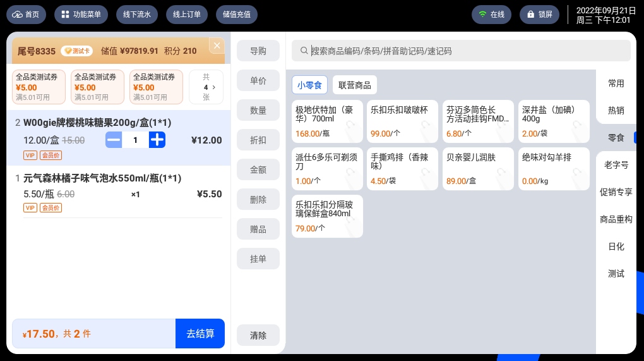644x361 pixels.
Task: Focus the product search input field
Action: tap(467, 51)
